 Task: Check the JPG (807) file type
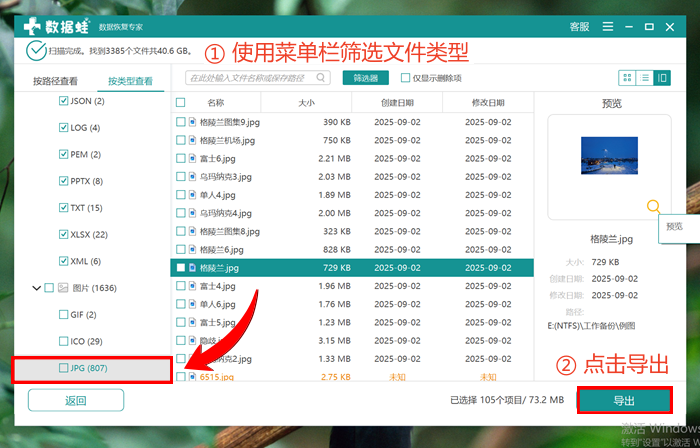(x=63, y=368)
